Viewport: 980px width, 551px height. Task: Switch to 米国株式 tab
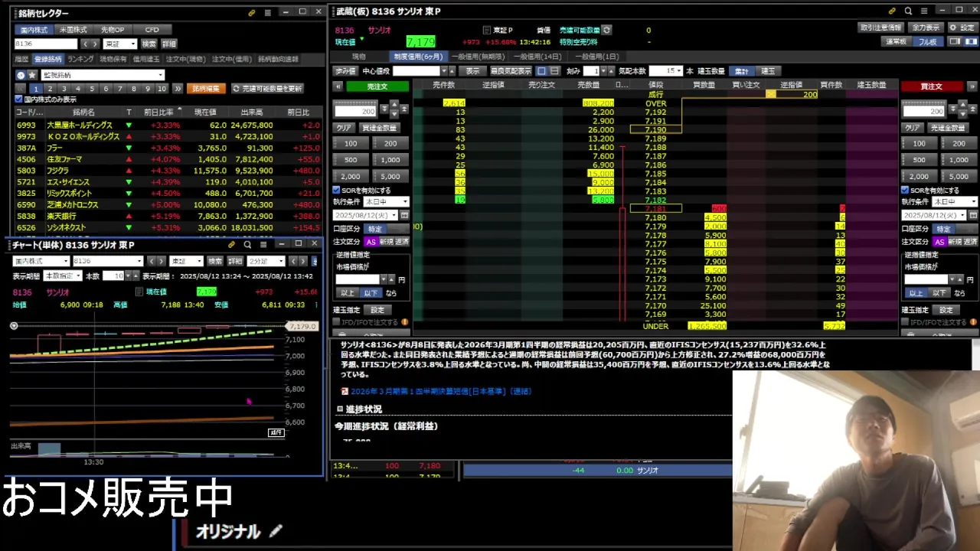(x=74, y=30)
